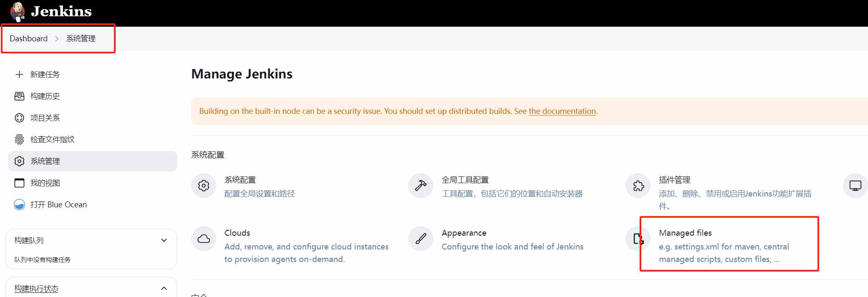Open the 构建历史 inbox icon

point(19,96)
